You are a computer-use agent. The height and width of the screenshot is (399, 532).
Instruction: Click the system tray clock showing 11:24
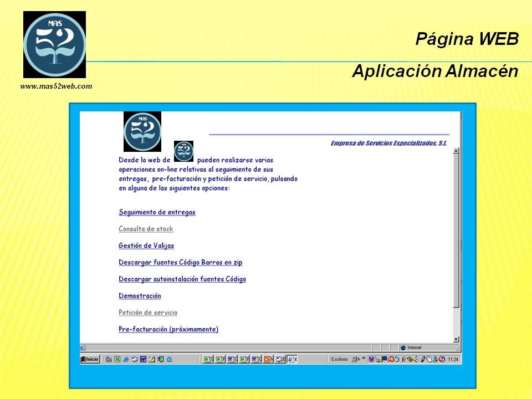coord(453,359)
